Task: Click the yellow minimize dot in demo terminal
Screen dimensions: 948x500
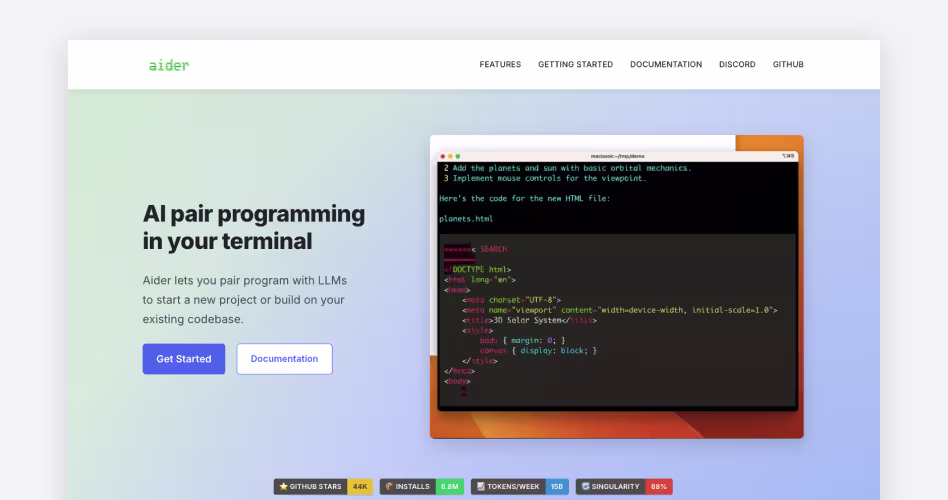Action: (x=450, y=156)
